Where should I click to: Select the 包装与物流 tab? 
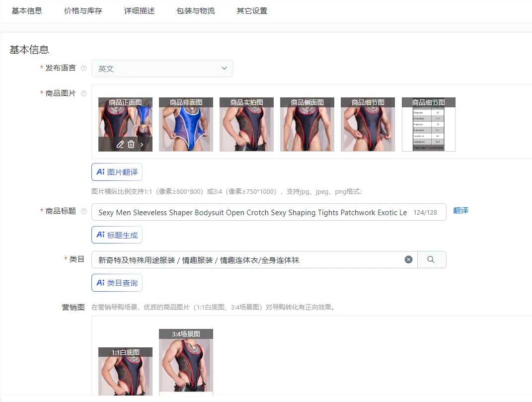click(x=196, y=11)
